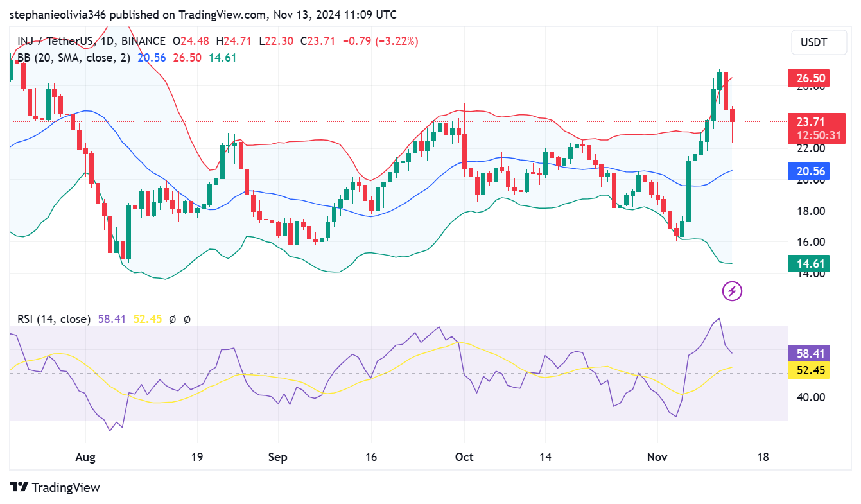Click the 18.00 price scale value
The image size is (861, 504).
810,211
